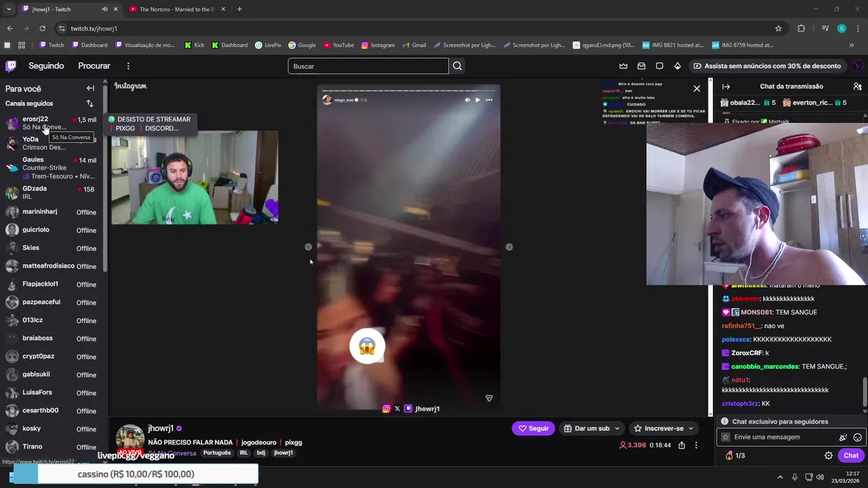Open the Seguindo navigation item
The height and width of the screenshot is (488, 868).
tap(46, 66)
